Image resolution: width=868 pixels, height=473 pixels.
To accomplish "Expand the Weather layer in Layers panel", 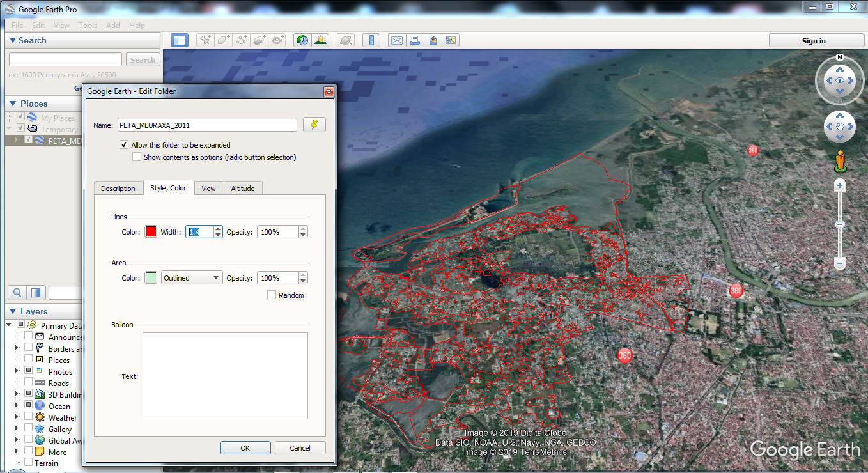I will coord(16,417).
